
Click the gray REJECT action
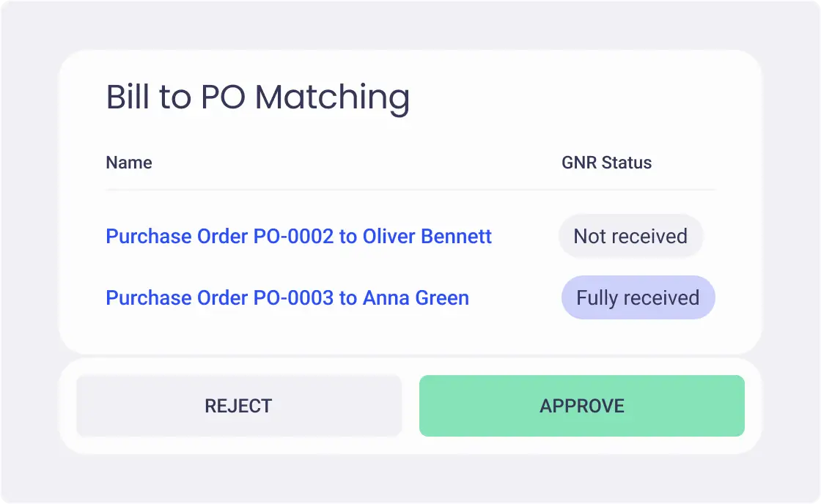[238, 405]
